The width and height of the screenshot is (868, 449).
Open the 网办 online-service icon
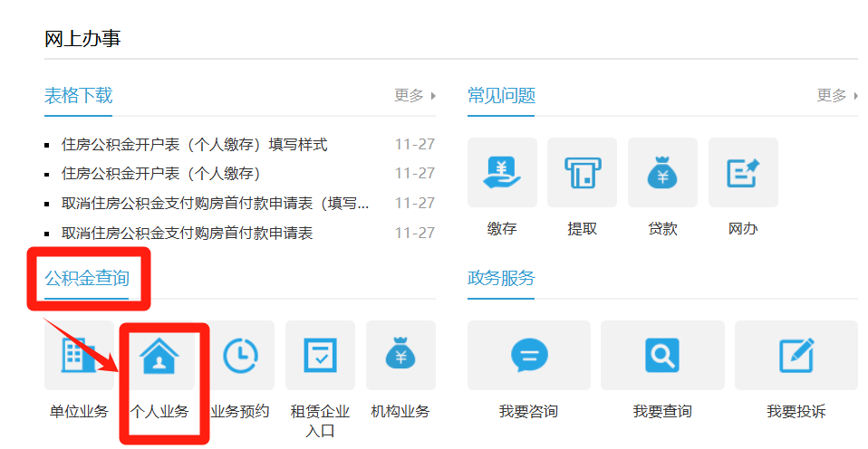pos(743,173)
